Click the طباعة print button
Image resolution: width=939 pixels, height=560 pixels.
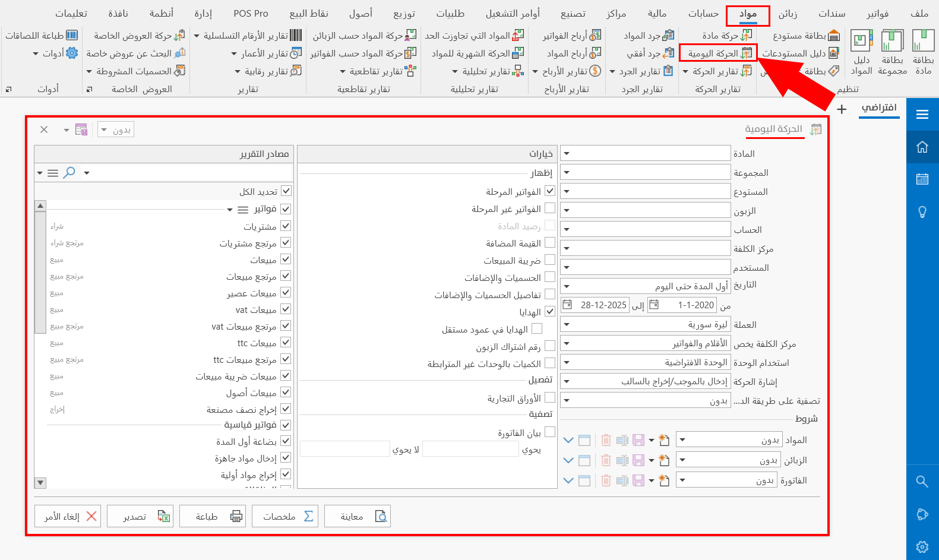pyautogui.click(x=213, y=516)
